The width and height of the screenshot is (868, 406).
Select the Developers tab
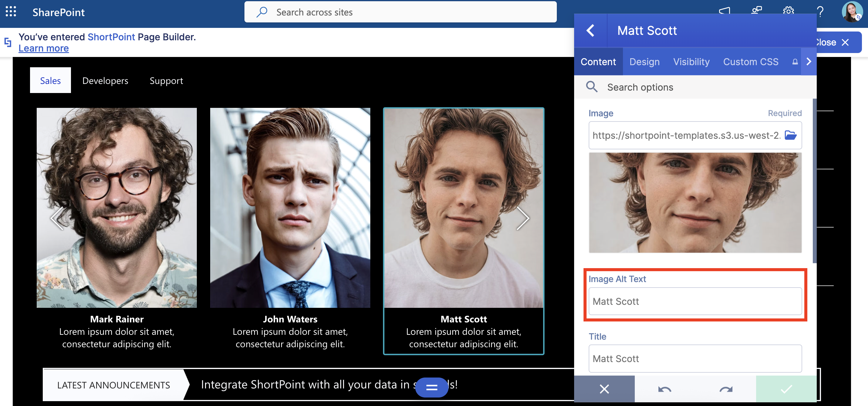[105, 81]
